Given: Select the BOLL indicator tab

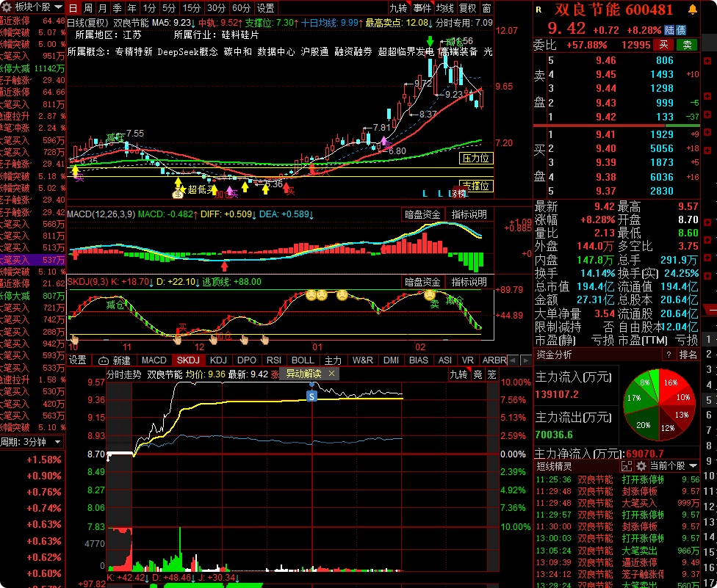Looking at the screenshot, I should tap(303, 360).
